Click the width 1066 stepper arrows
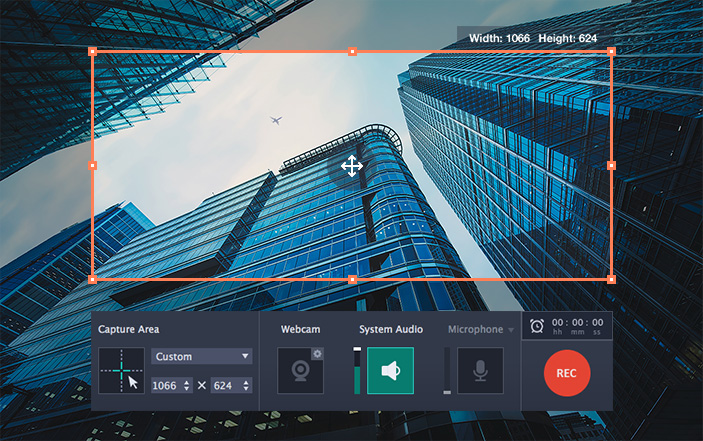This screenshot has width=703, height=441. click(x=187, y=385)
